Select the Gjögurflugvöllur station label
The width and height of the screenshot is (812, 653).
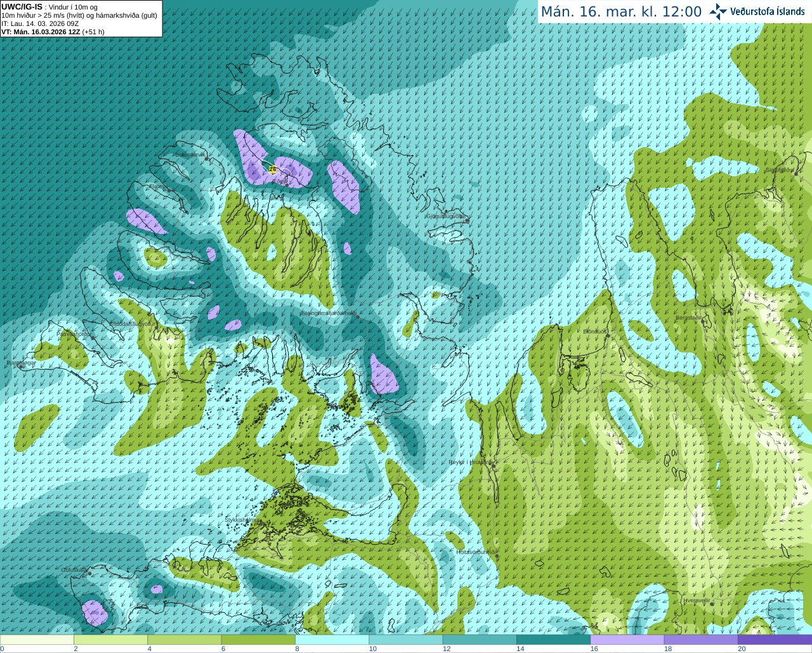click(446, 216)
